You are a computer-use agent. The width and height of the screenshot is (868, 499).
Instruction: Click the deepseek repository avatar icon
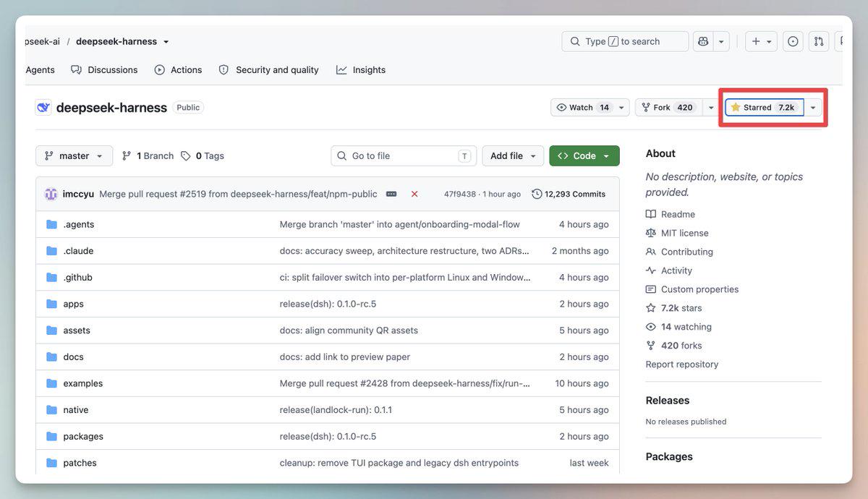(x=43, y=107)
